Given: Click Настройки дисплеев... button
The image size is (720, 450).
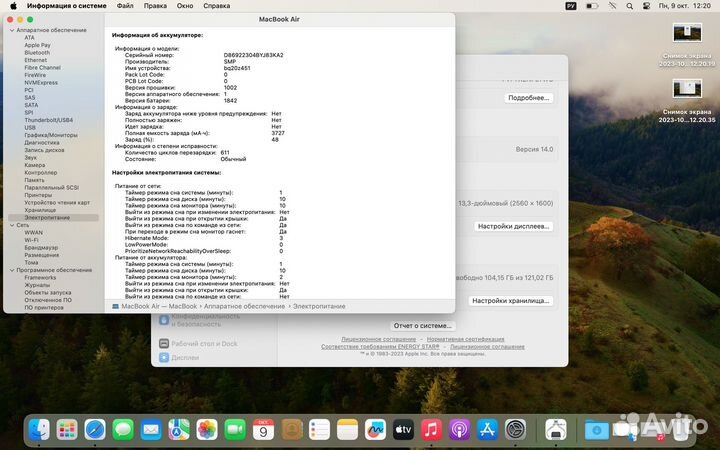Looking at the screenshot, I should 513,226.
